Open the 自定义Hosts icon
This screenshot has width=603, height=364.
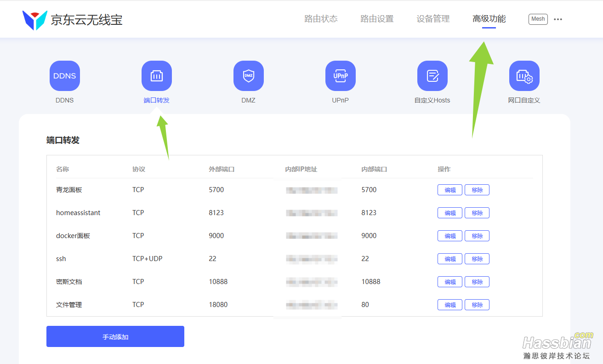[x=432, y=76]
